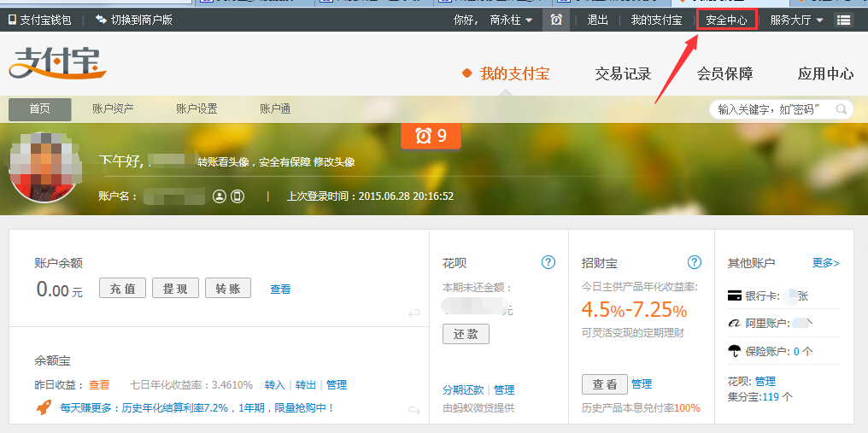Click the help question mark next to 花呗
Image resolution: width=868 pixels, height=433 pixels.
(548, 262)
